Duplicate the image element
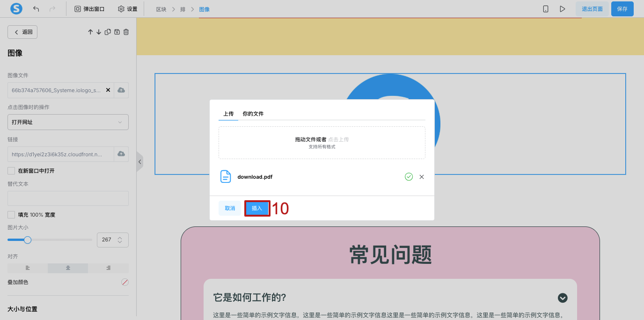The width and height of the screenshot is (644, 320). (108, 32)
